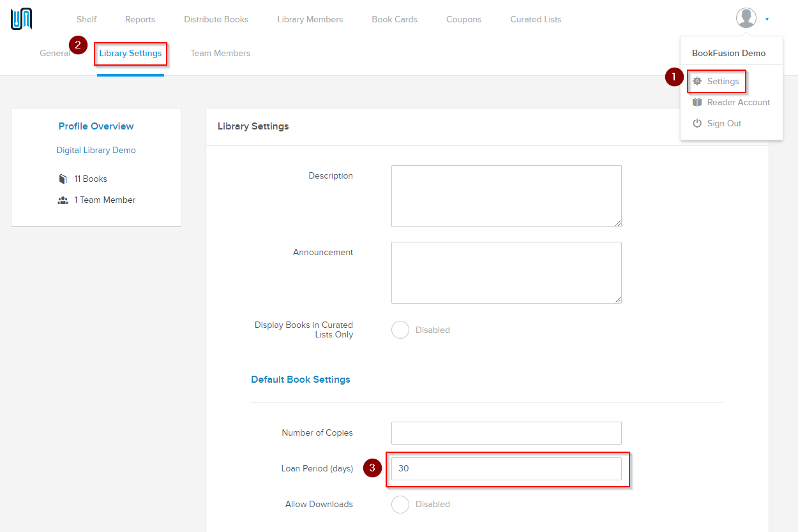Grab the Announcement text area resize handle
The height and width of the screenshot is (532, 798).
coord(618,300)
